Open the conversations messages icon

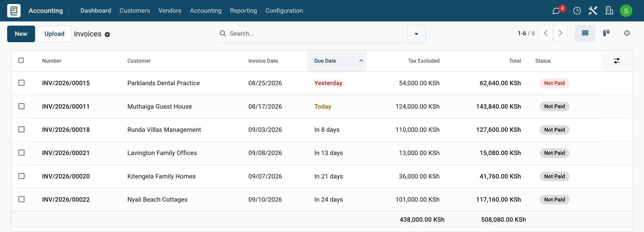[556, 11]
